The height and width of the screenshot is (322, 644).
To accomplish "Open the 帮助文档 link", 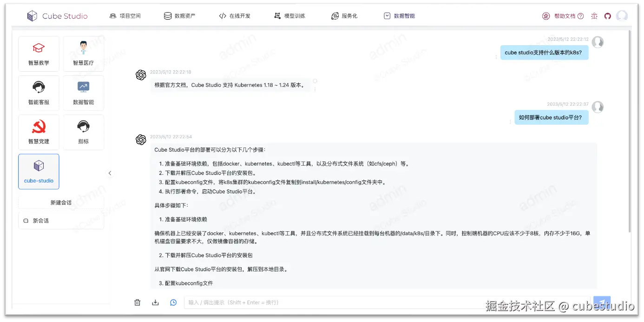I will pos(565,16).
